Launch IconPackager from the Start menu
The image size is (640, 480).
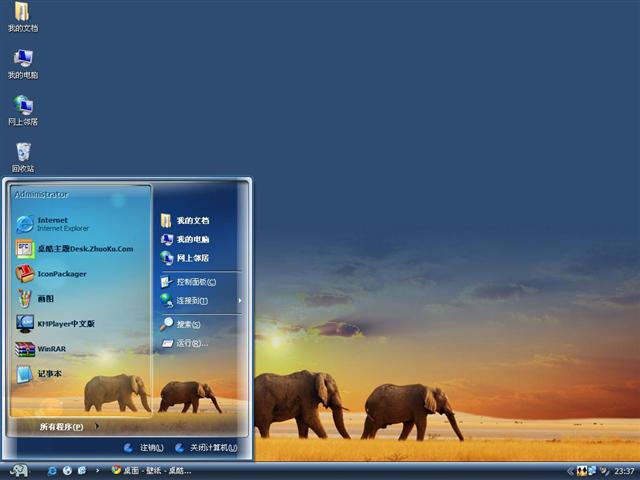[x=61, y=274]
